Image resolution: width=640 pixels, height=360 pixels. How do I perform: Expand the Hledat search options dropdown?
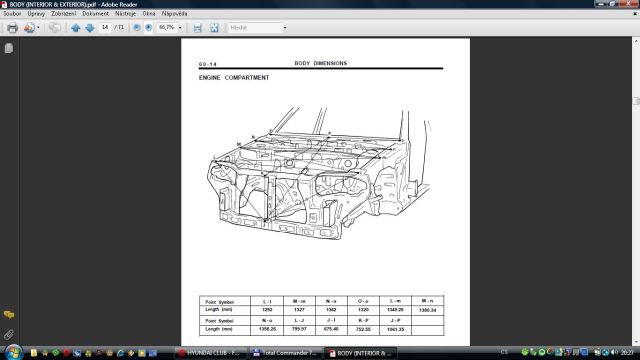pyautogui.click(x=284, y=28)
